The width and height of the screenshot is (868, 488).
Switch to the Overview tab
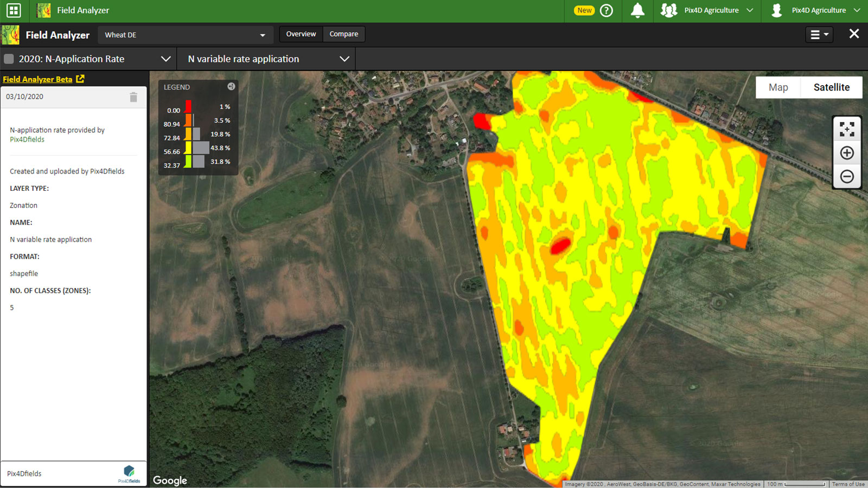click(x=301, y=34)
